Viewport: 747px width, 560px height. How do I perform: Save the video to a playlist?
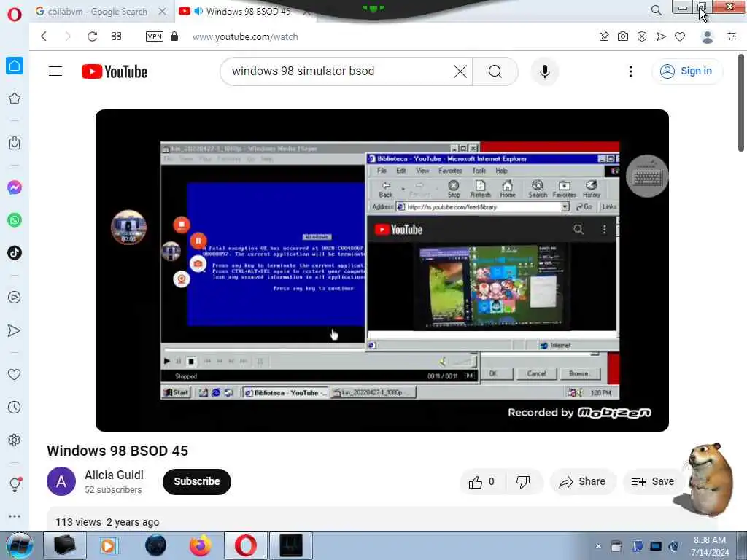pyautogui.click(x=653, y=482)
